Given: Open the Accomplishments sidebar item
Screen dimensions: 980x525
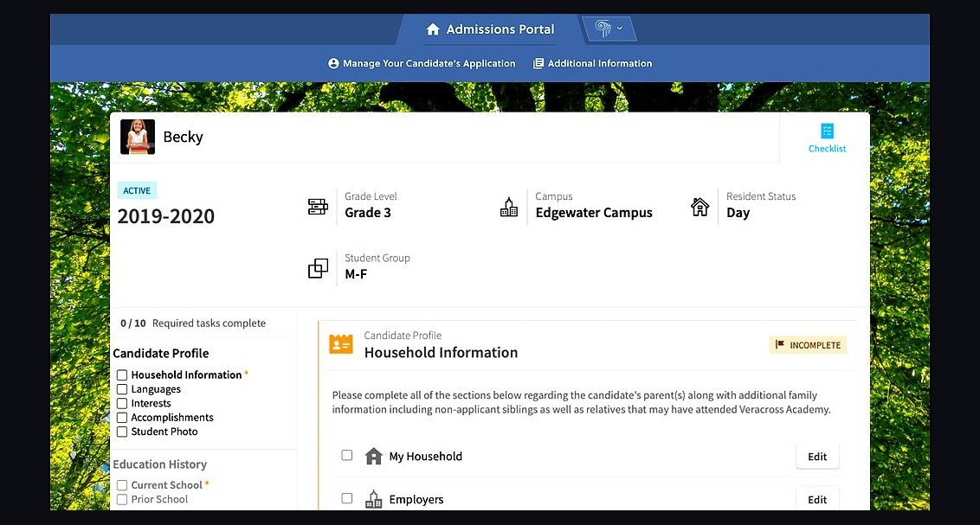Looking at the screenshot, I should [x=172, y=418].
